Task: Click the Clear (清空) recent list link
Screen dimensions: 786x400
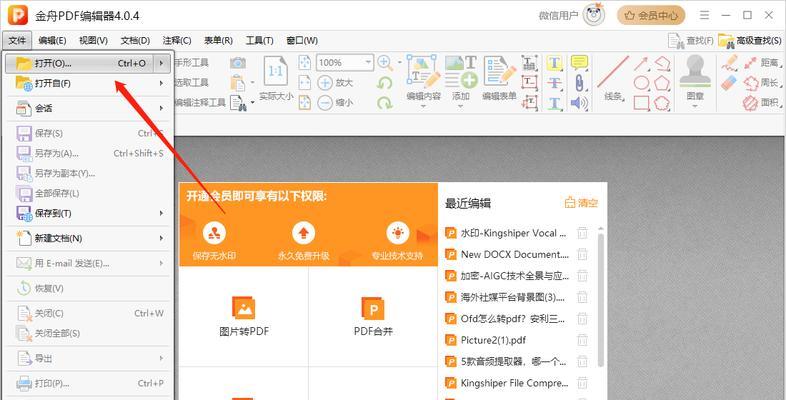Action: 581,203
